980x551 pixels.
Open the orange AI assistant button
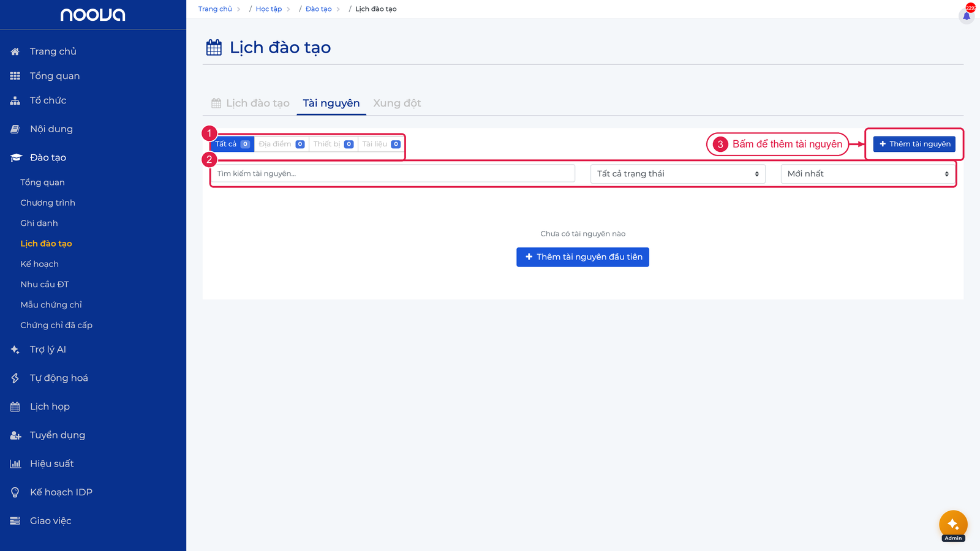pyautogui.click(x=953, y=524)
